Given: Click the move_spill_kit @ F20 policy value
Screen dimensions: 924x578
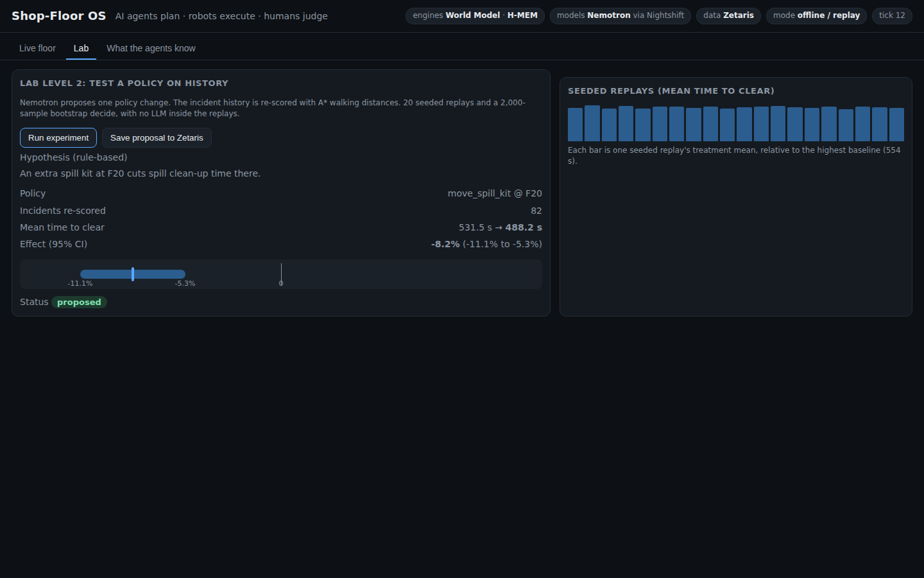Looking at the screenshot, I should point(495,193).
